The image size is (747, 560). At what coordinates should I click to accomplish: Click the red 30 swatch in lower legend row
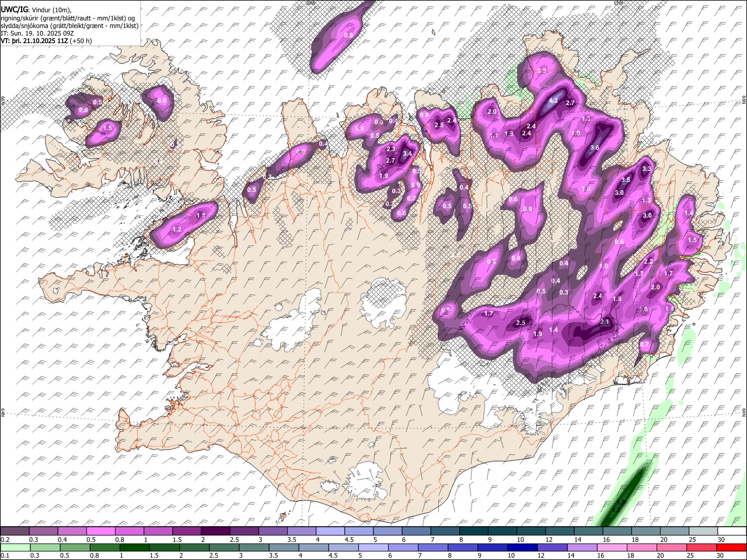tap(732, 547)
